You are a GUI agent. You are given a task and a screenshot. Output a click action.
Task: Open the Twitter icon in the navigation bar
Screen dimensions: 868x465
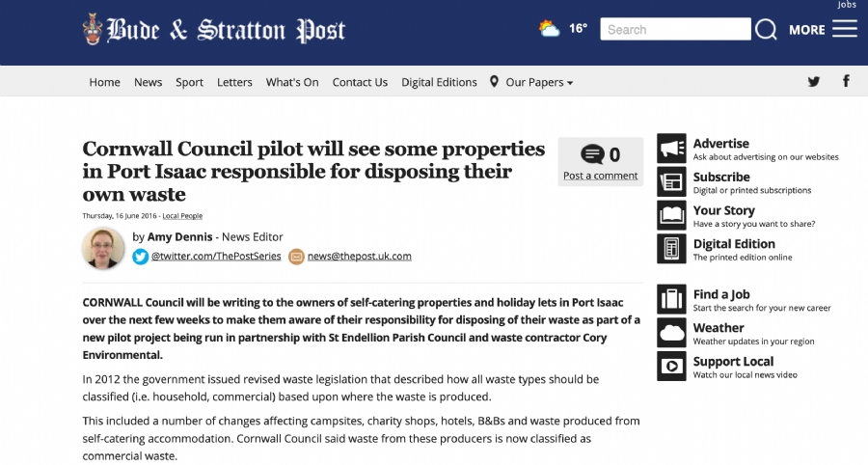813,82
